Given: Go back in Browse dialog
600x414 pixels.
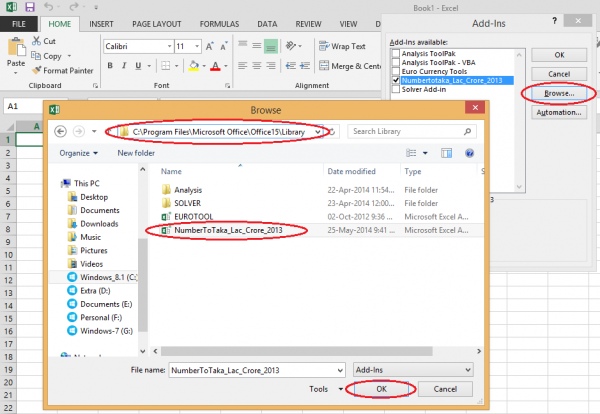Looking at the screenshot, I should (x=60, y=132).
